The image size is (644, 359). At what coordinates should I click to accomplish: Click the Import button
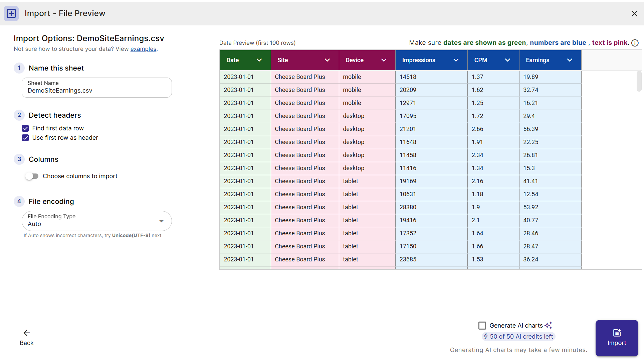click(617, 338)
